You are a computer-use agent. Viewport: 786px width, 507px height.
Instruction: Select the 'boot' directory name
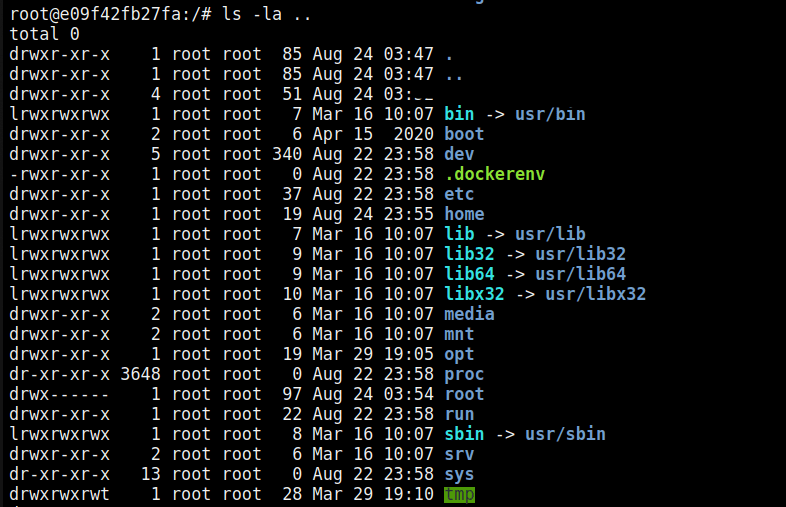coord(464,134)
